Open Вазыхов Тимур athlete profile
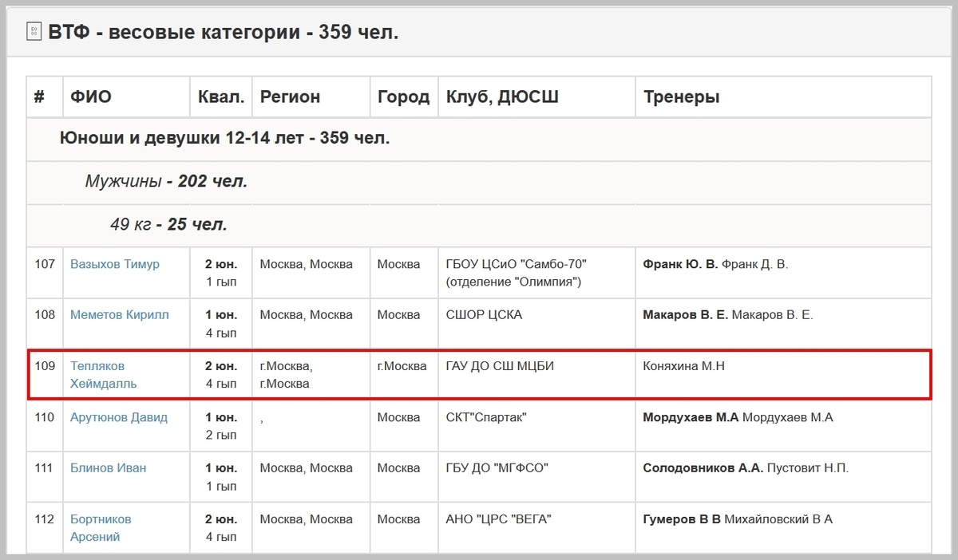This screenshot has height=560, width=958. click(x=115, y=264)
